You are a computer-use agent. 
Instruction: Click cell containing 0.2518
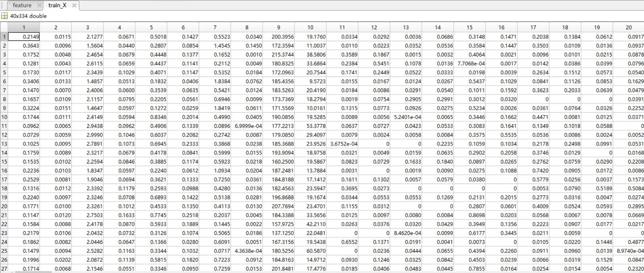[x=183, y=215]
